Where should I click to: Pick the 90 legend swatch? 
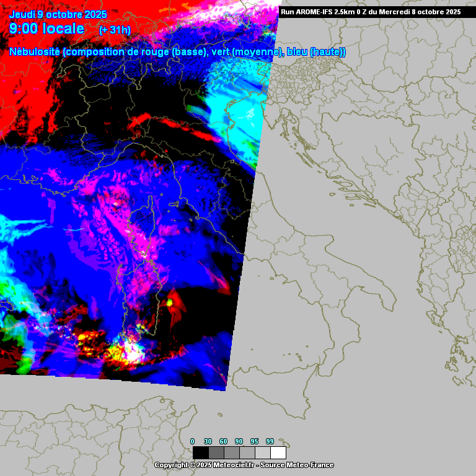[x=247, y=452]
